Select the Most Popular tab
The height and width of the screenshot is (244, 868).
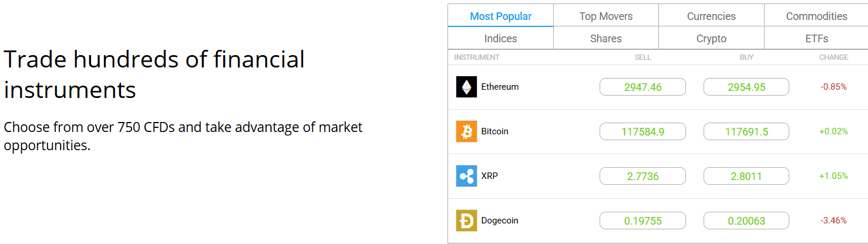click(500, 16)
